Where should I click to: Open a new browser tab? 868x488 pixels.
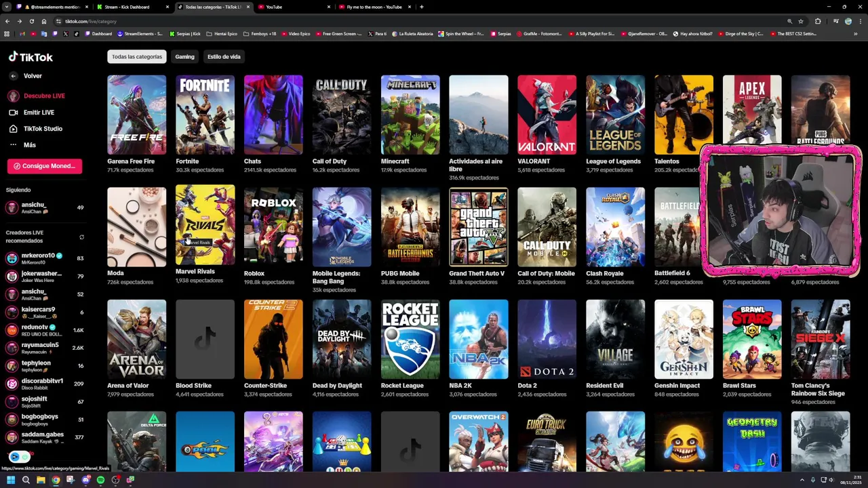pyautogui.click(x=422, y=7)
